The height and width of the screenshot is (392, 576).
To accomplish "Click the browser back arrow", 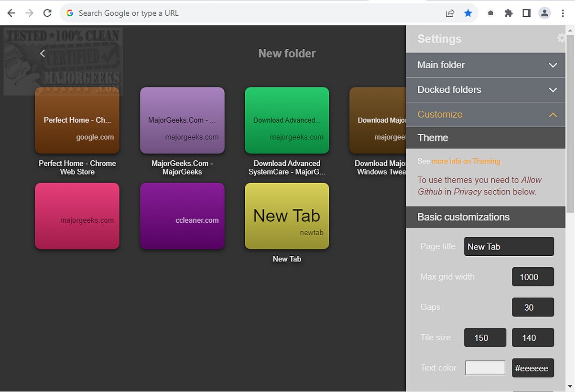I will click(11, 13).
